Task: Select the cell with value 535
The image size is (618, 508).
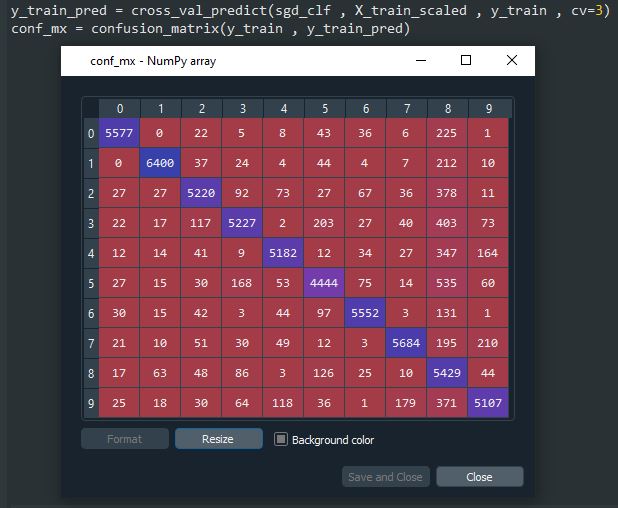Action: point(447,283)
